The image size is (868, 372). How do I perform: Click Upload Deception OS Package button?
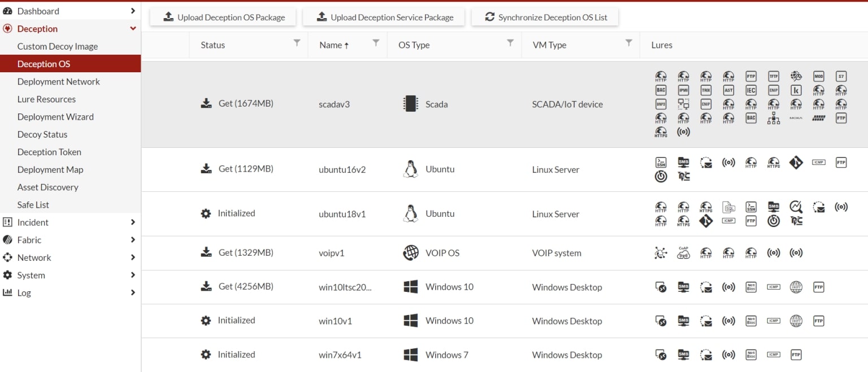point(224,17)
